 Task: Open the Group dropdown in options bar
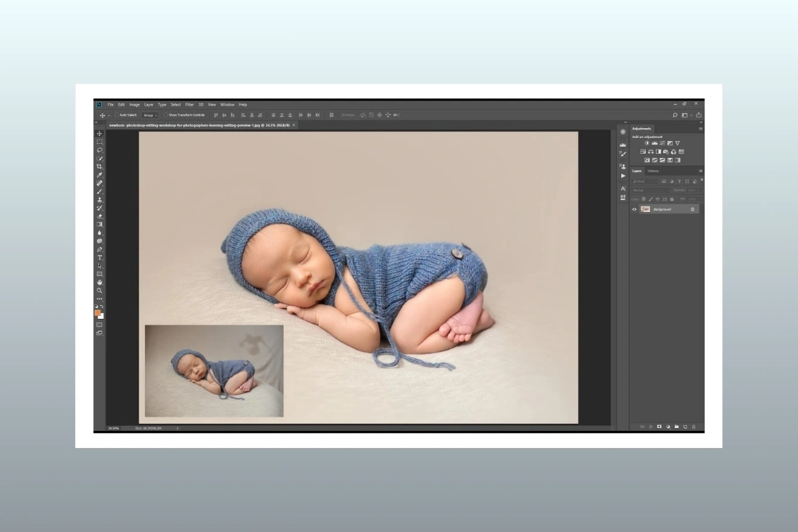pyautogui.click(x=150, y=115)
